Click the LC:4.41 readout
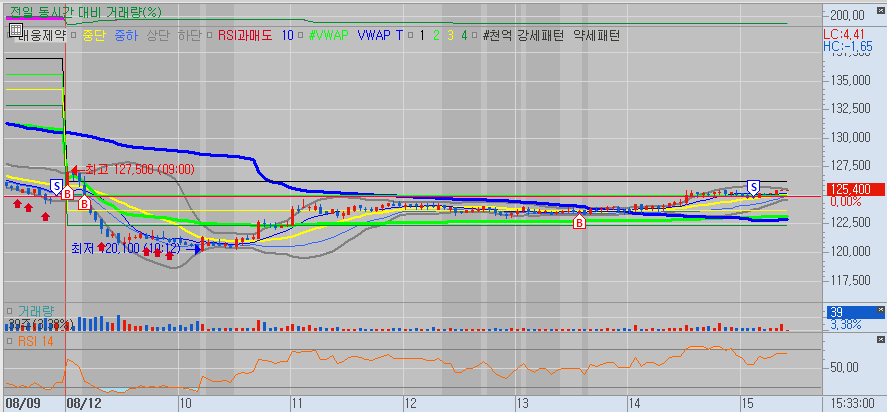 pyautogui.click(x=845, y=35)
